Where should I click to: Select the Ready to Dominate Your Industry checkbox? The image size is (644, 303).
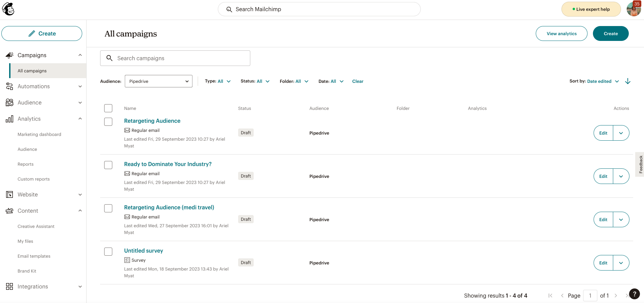point(108,165)
